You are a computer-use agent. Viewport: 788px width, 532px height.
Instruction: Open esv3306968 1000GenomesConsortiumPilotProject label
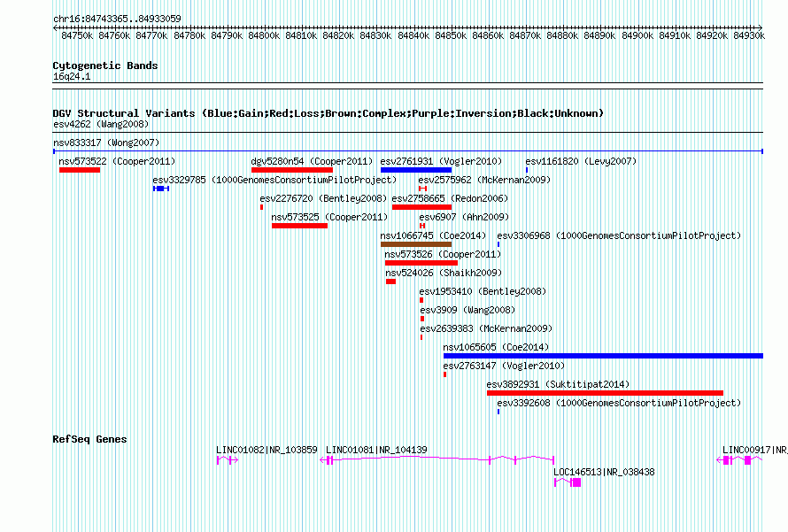tap(619, 235)
